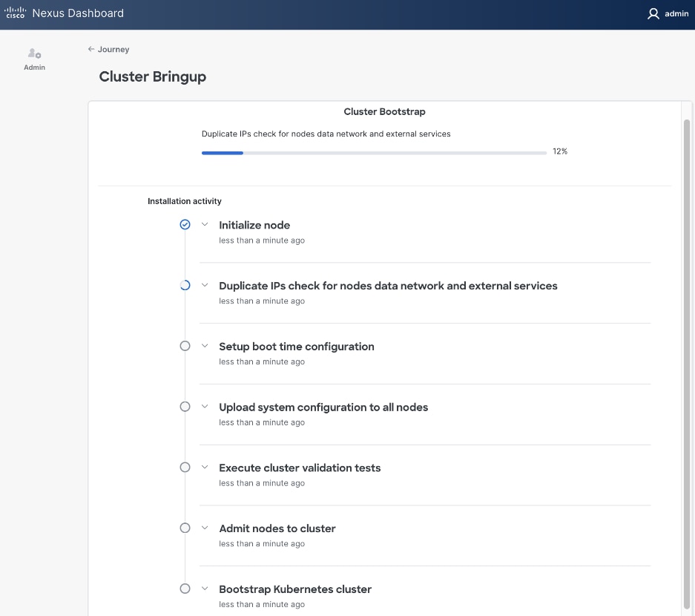Select Bootstrap Kubernetes cluster step title
695x616 pixels.
point(295,589)
